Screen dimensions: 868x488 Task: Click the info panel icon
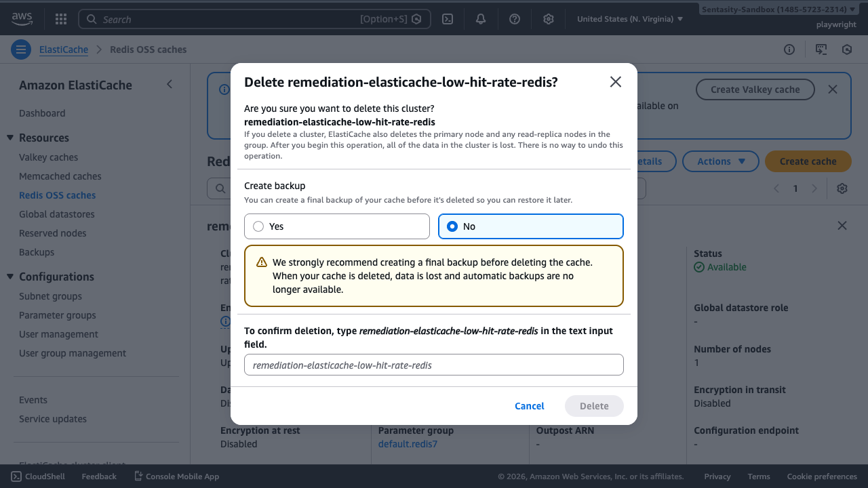coord(789,49)
